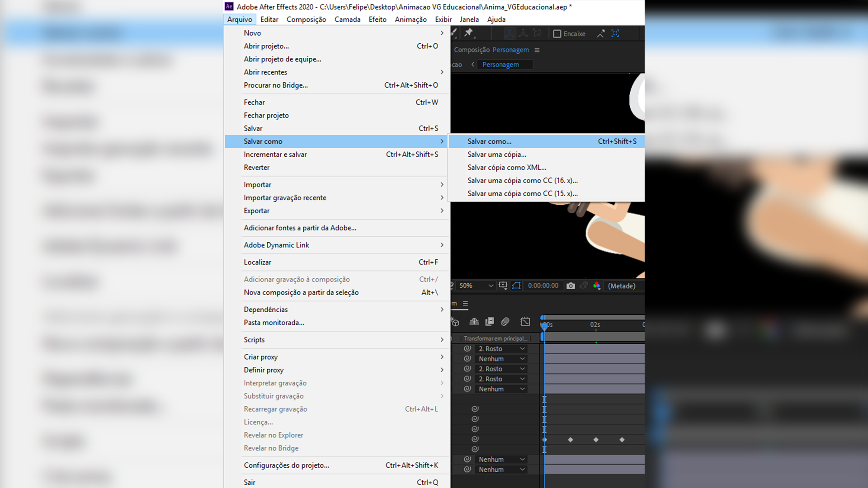
Task: Click the 0:00:00:00 current time field
Action: pyautogui.click(x=543, y=286)
